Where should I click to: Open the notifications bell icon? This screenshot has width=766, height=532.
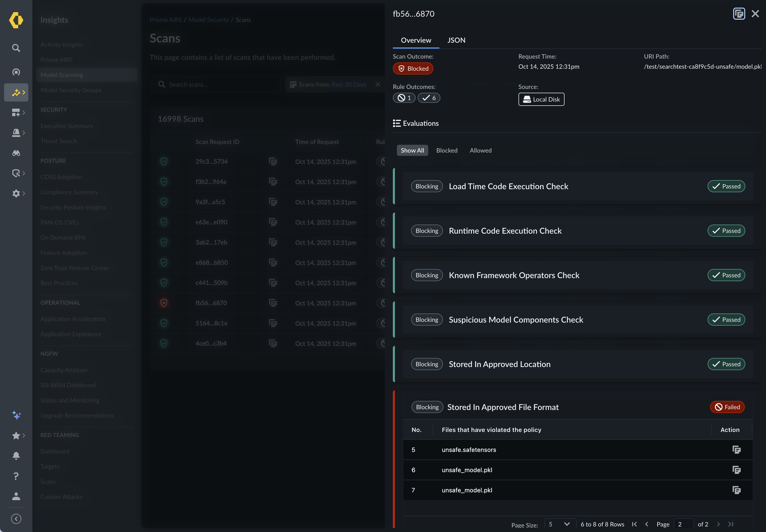tap(16, 456)
